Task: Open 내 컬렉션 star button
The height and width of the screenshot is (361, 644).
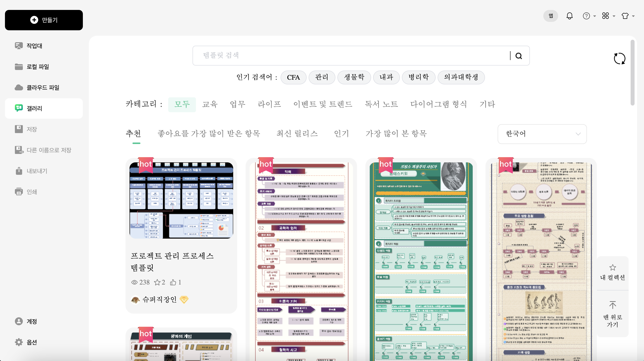Action: 612,273
